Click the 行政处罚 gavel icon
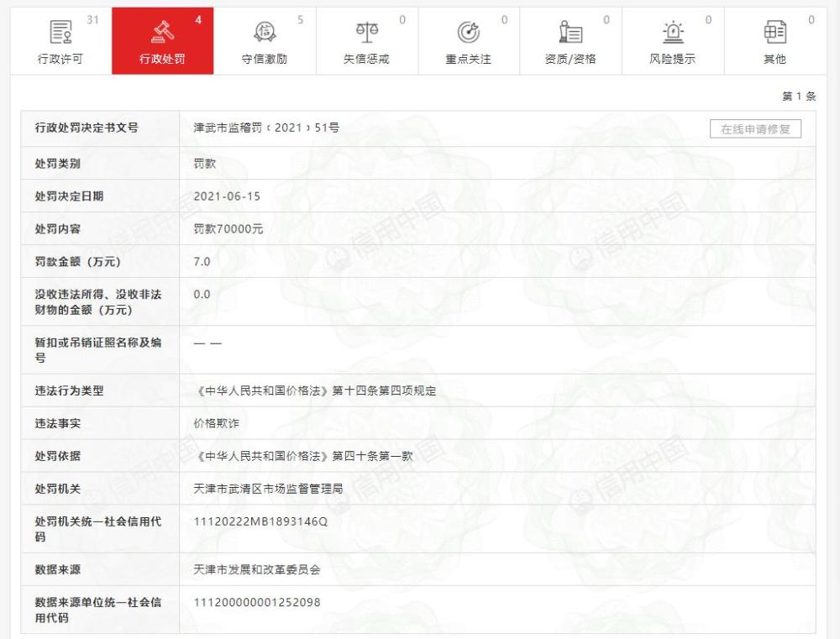 (162, 32)
